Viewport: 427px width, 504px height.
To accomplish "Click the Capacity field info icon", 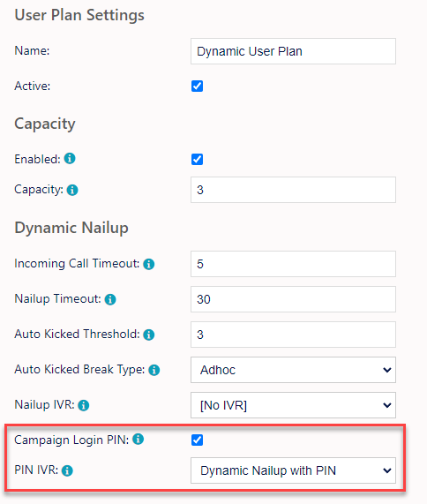I will (x=72, y=190).
